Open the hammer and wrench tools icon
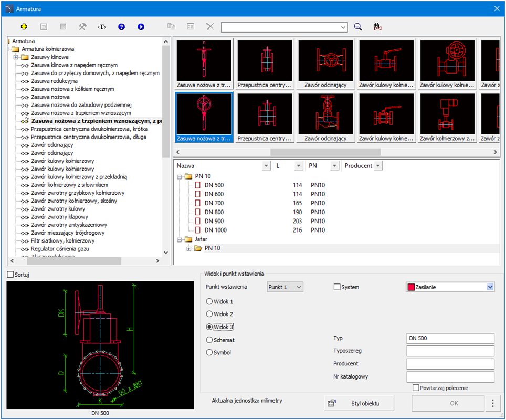This screenshot has height=420, width=506. click(82, 26)
